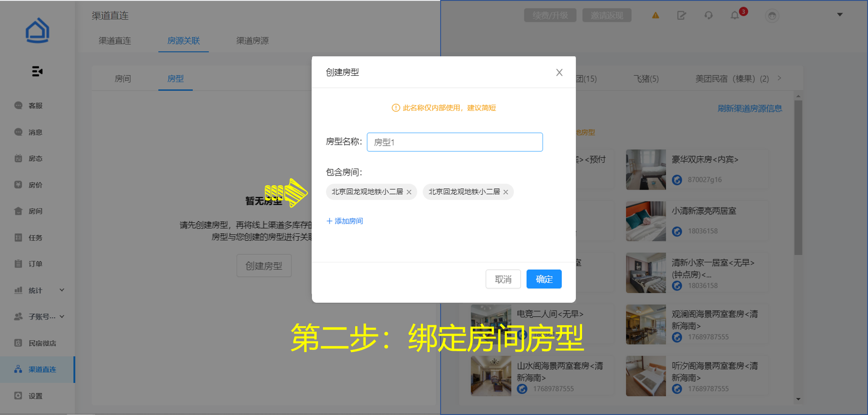
Task: Collapse the sidebar menu toggle icon
Action: click(37, 71)
